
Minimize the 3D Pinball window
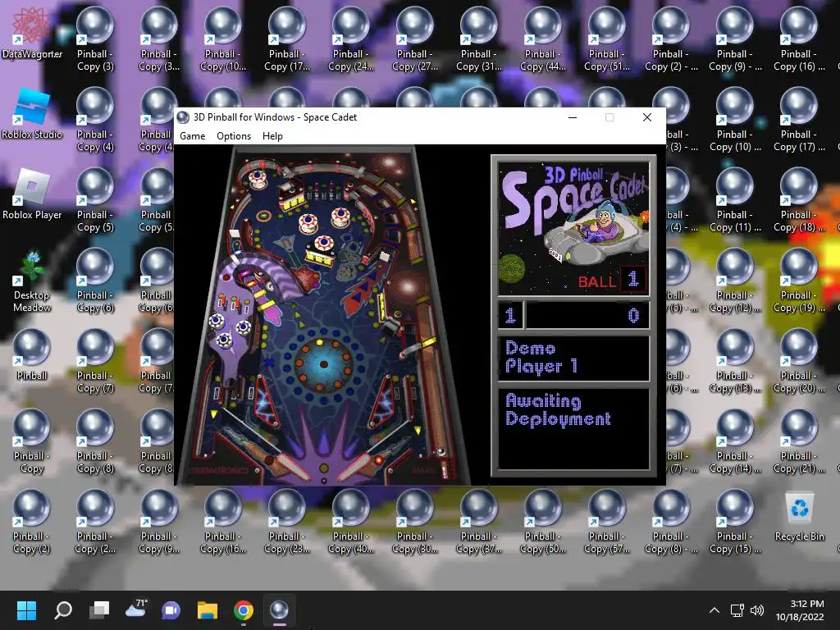(572, 117)
